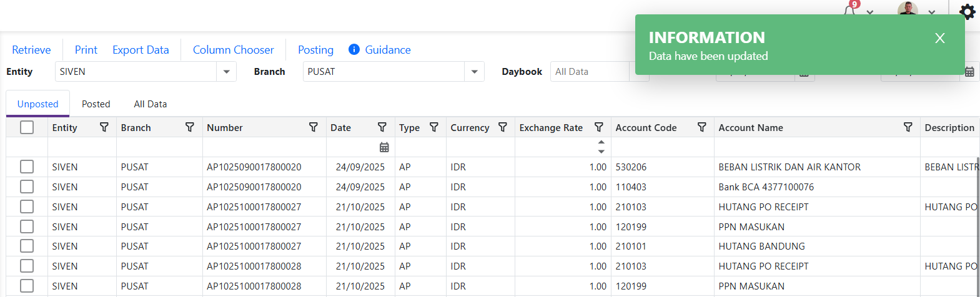Decrease the Exchange Rate filter value
980x297 pixels.
coord(601,152)
